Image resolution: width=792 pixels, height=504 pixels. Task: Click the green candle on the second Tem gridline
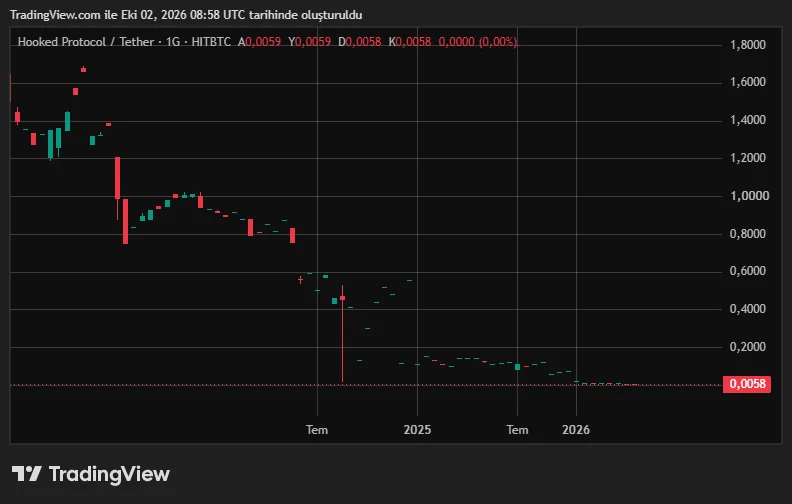click(x=517, y=367)
